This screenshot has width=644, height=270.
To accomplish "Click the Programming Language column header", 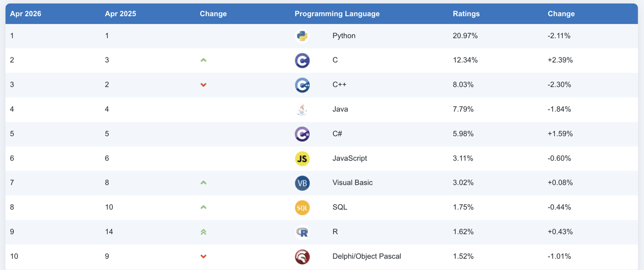I will pos(337,14).
